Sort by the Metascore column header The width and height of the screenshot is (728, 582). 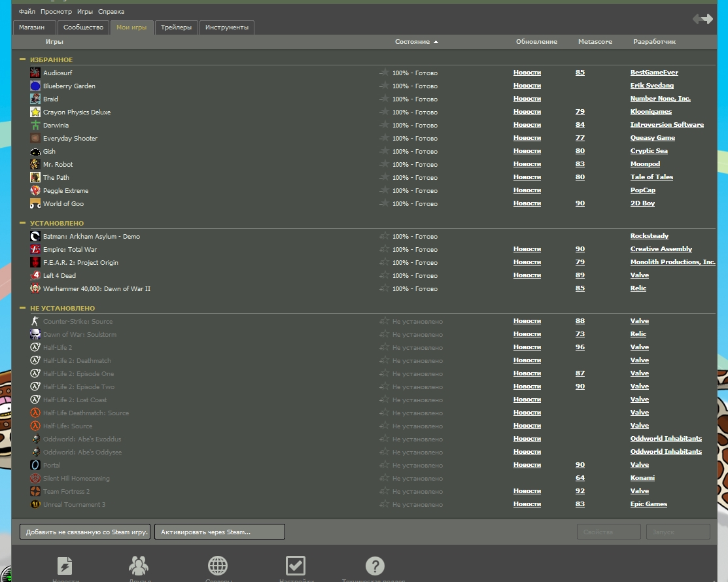[x=595, y=41]
